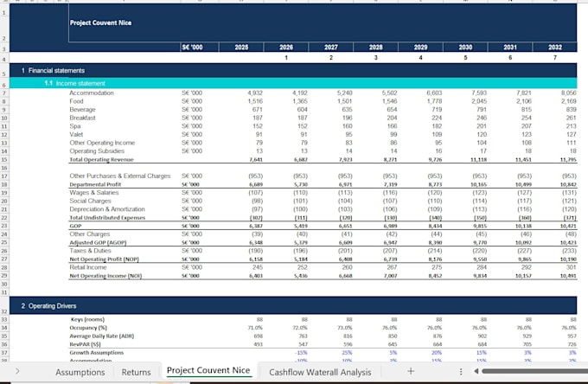Select ADR 2032 value 957
The width and height of the screenshot is (588, 384).
pyautogui.click(x=572, y=336)
